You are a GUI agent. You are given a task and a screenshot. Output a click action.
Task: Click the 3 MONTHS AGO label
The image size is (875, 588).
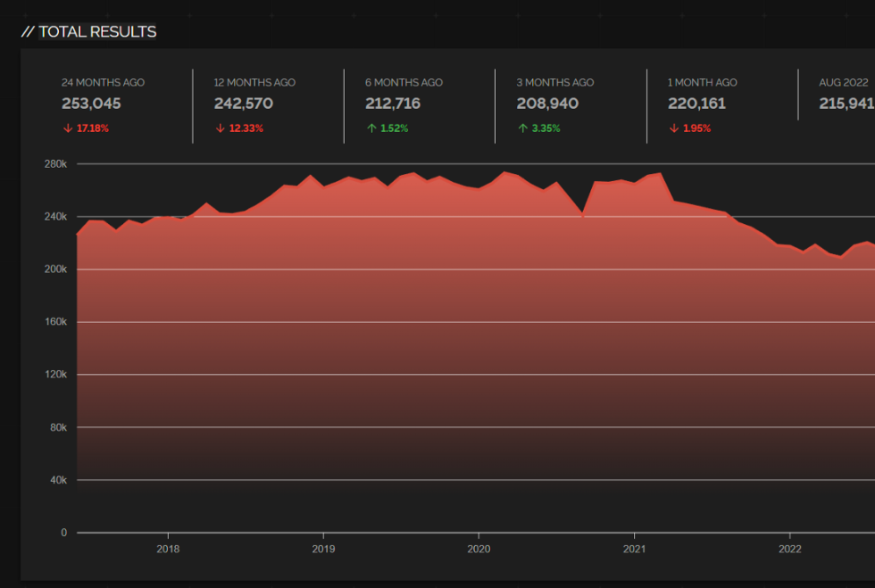(555, 82)
